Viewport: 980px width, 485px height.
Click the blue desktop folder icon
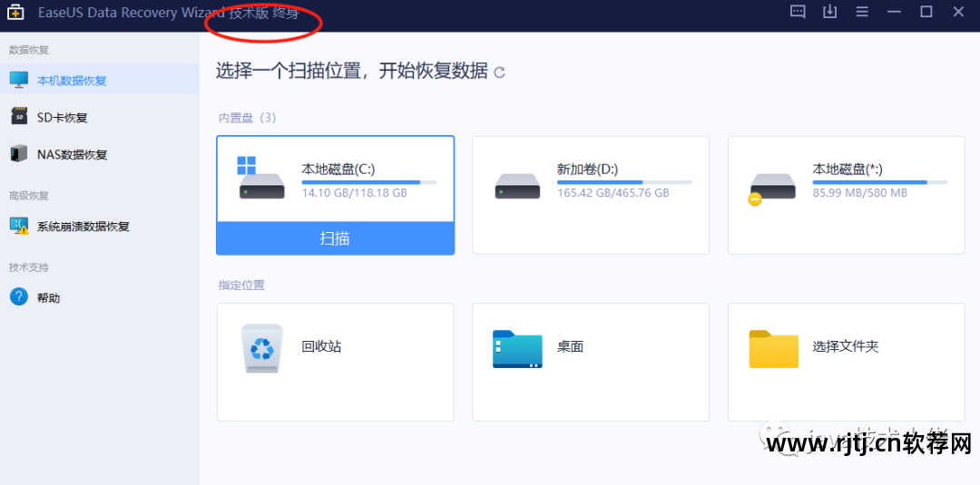[x=517, y=348]
